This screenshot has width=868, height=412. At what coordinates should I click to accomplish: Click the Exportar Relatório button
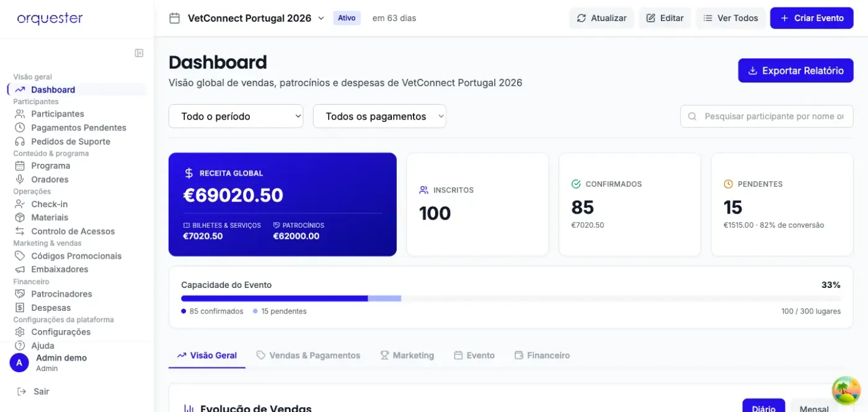point(795,71)
